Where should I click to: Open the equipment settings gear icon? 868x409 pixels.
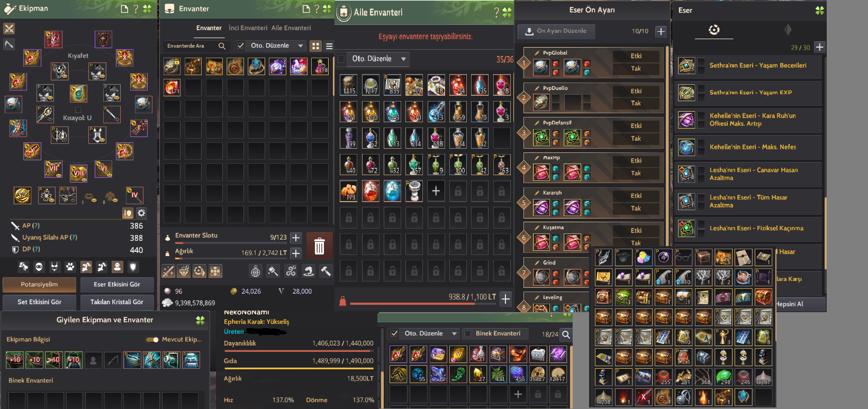[x=141, y=213]
